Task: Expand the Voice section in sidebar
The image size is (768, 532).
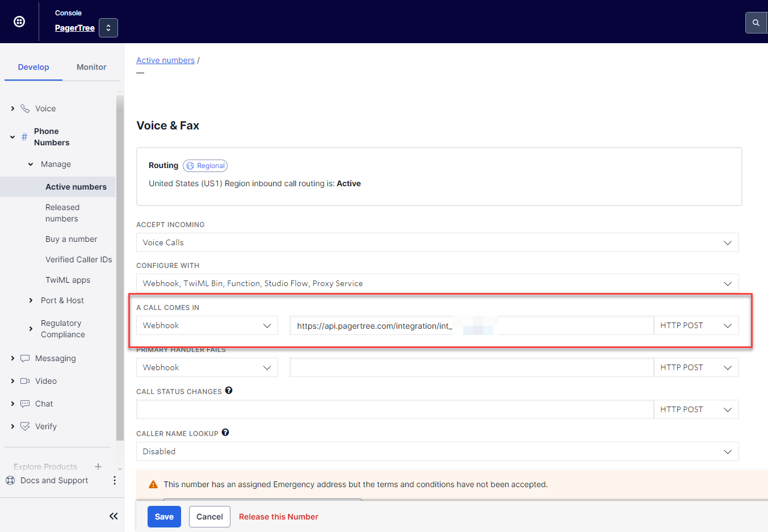Action: [x=45, y=108]
